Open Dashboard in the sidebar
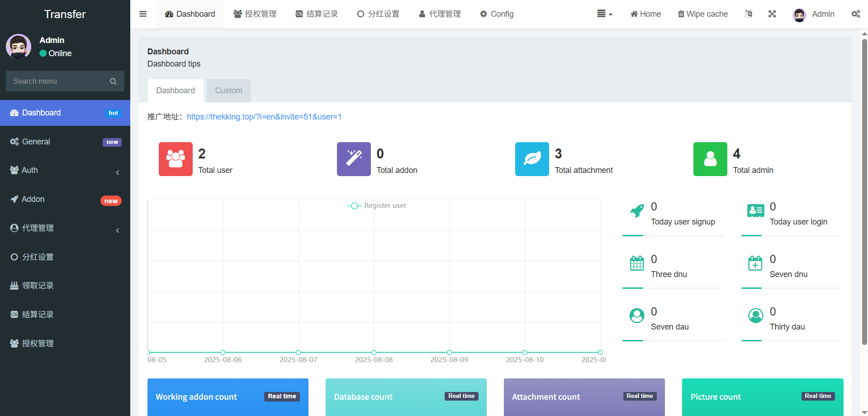 (x=65, y=113)
